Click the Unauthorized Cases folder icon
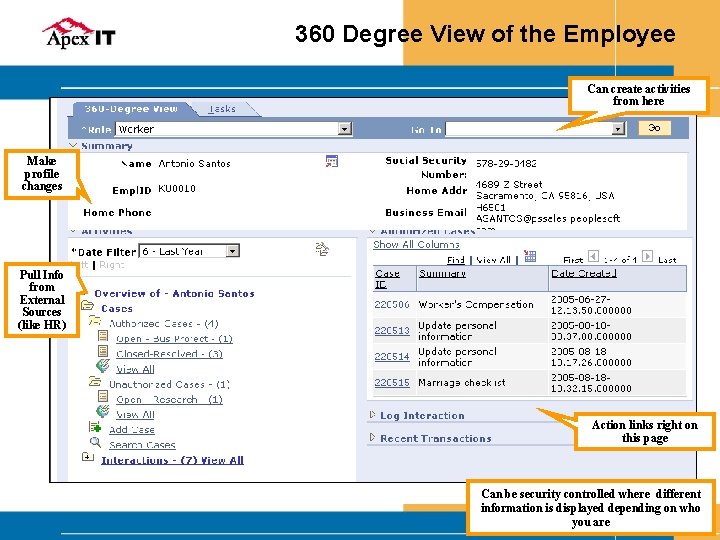Image resolution: width=720 pixels, height=540 pixels. [95, 381]
